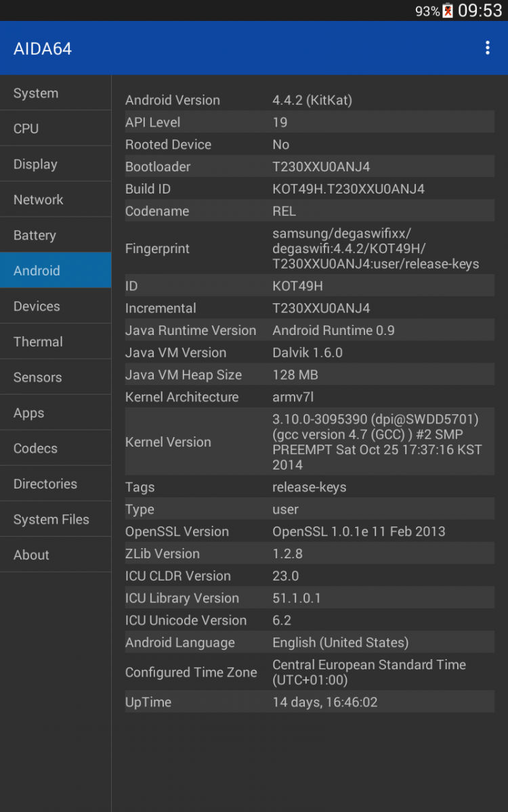Go to the Network section

coord(56,200)
